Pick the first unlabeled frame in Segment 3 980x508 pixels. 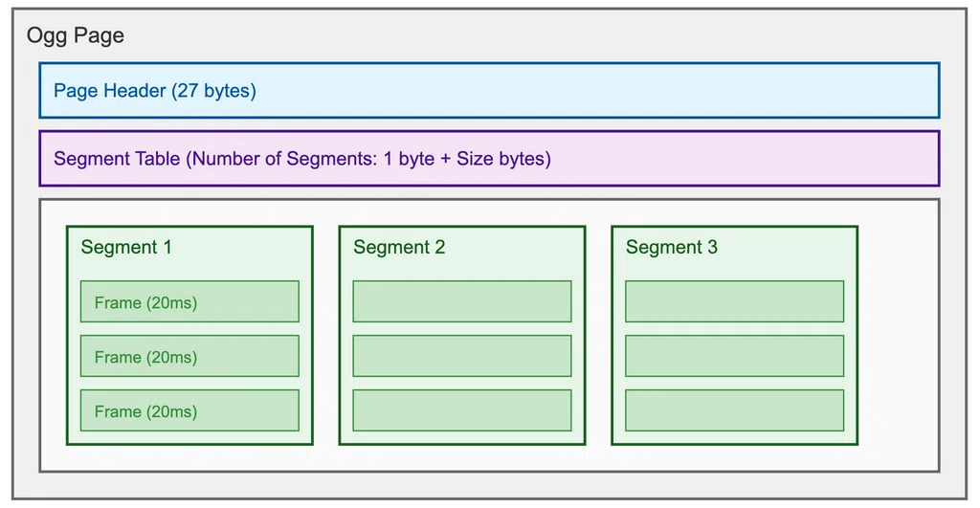[x=735, y=302]
